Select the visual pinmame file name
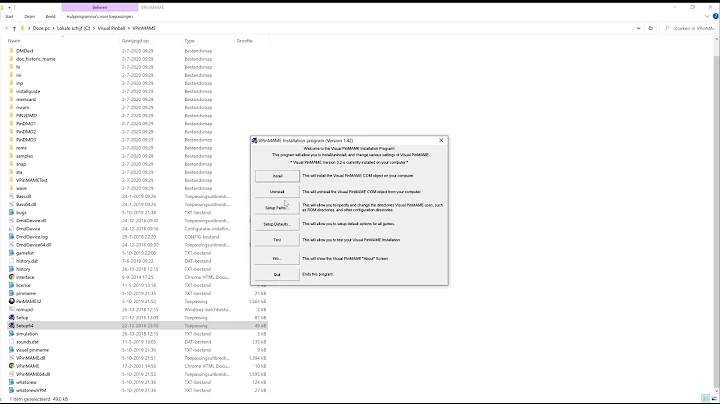 [x=32, y=350]
